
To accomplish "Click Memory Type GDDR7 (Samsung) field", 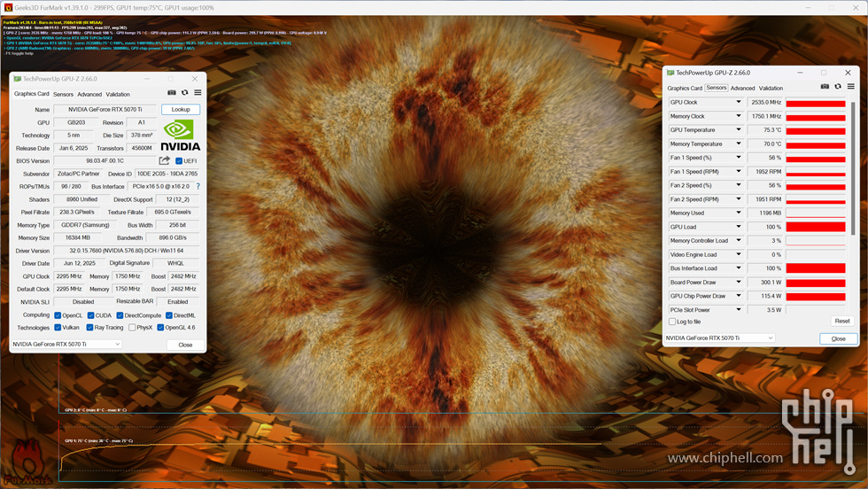I will point(85,225).
